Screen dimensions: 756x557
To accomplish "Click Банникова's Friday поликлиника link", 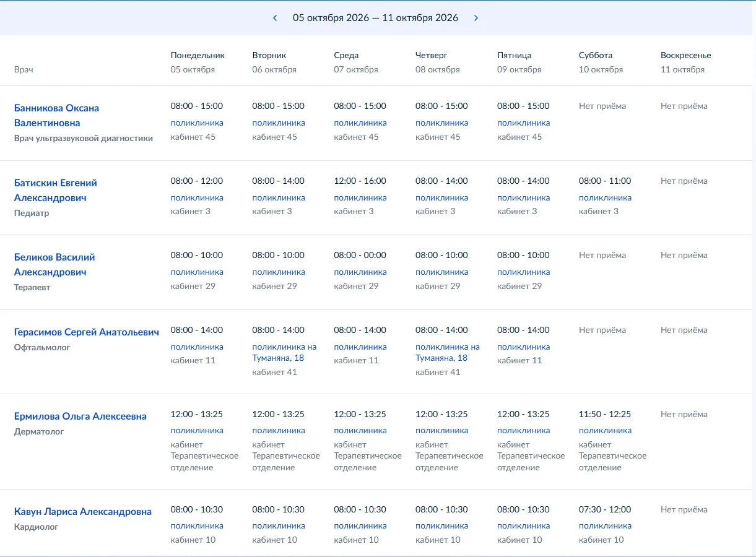I will [523, 123].
